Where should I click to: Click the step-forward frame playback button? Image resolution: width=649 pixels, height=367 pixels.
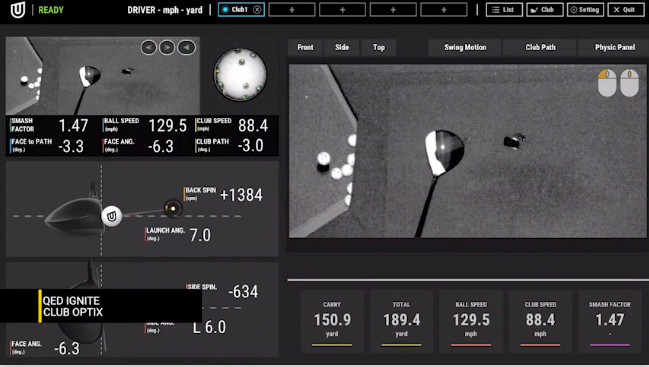tap(167, 48)
